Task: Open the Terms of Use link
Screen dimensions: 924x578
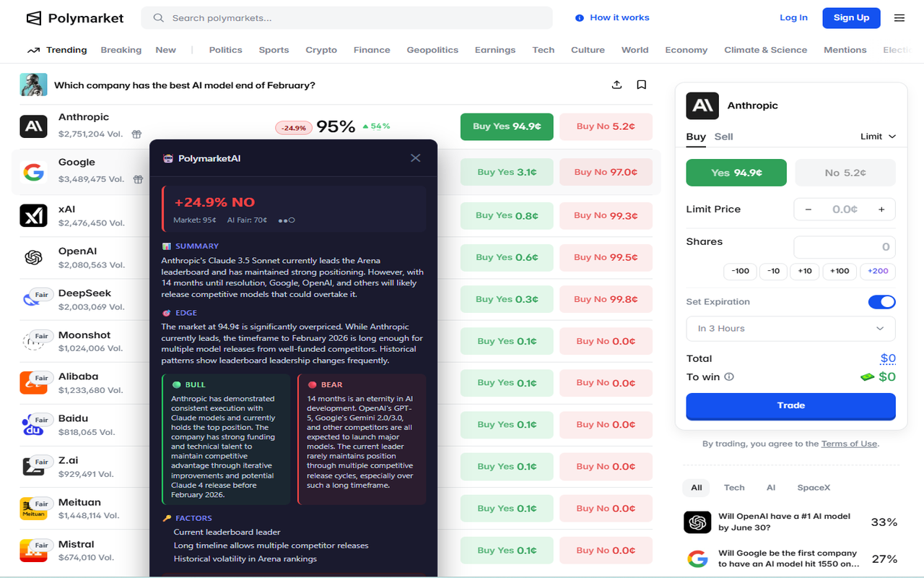Action: coord(849,444)
